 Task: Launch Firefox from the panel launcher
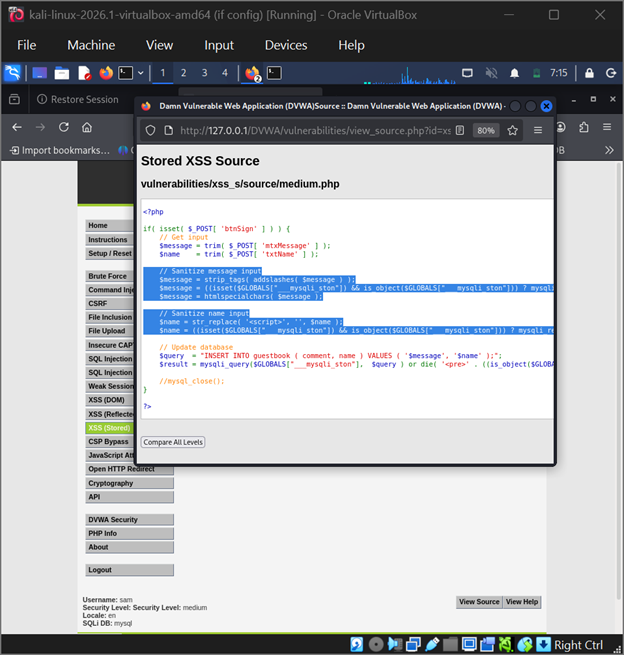[x=106, y=73]
